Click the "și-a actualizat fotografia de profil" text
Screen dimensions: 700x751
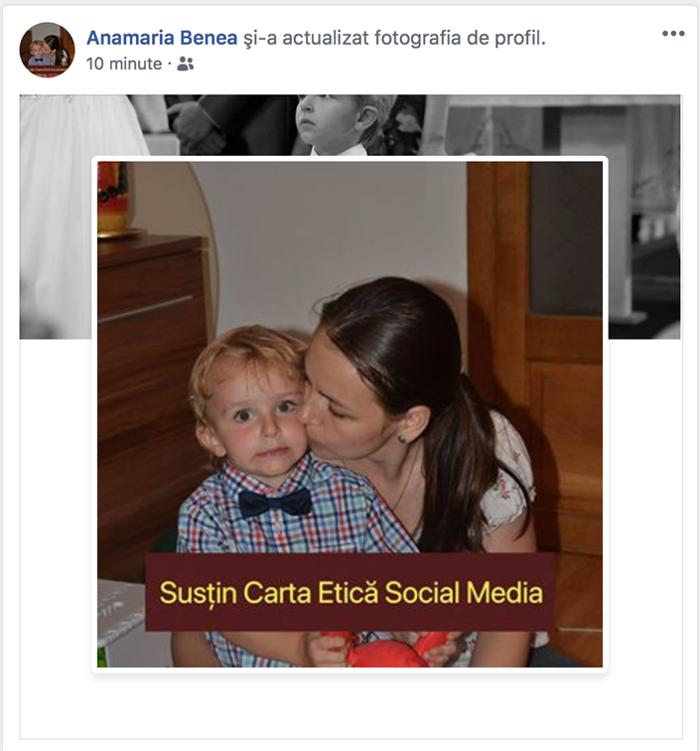tap(394, 38)
